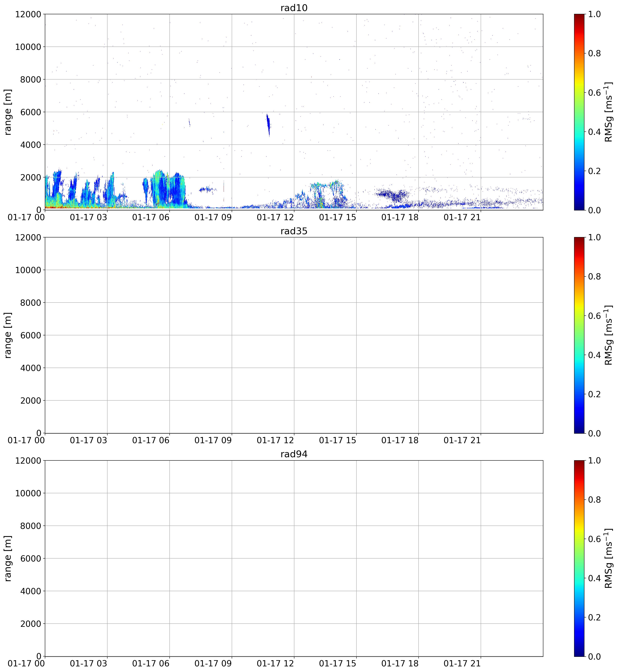Click the rad35 range [m] axis label
Image resolution: width=618 pixels, height=672 pixels.
[8, 335]
